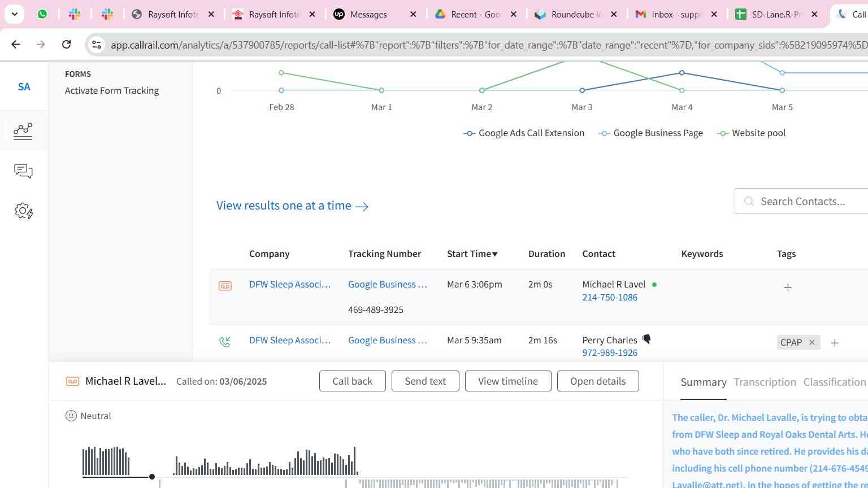Open phone number 214-750-1086
The image size is (868, 488).
click(x=610, y=297)
